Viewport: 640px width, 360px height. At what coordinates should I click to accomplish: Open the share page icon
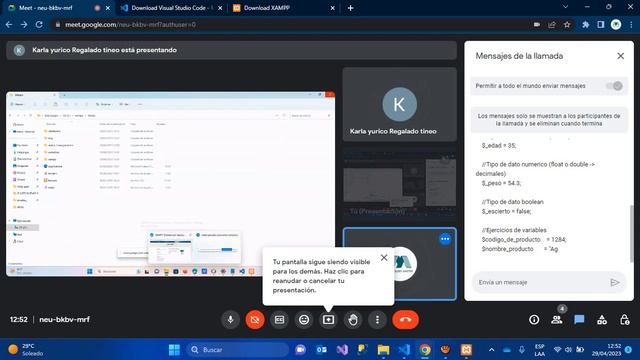(x=552, y=24)
